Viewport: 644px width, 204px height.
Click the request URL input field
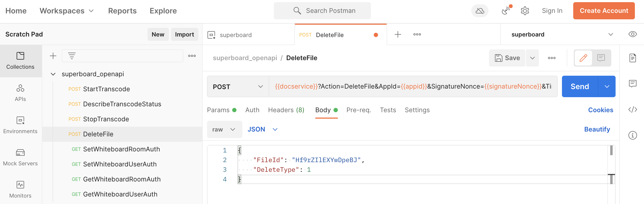coord(413,86)
